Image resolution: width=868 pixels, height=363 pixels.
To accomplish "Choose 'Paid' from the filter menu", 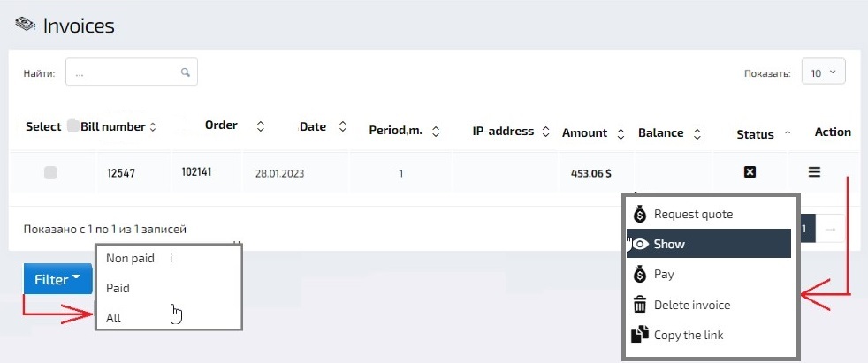I will click(118, 288).
